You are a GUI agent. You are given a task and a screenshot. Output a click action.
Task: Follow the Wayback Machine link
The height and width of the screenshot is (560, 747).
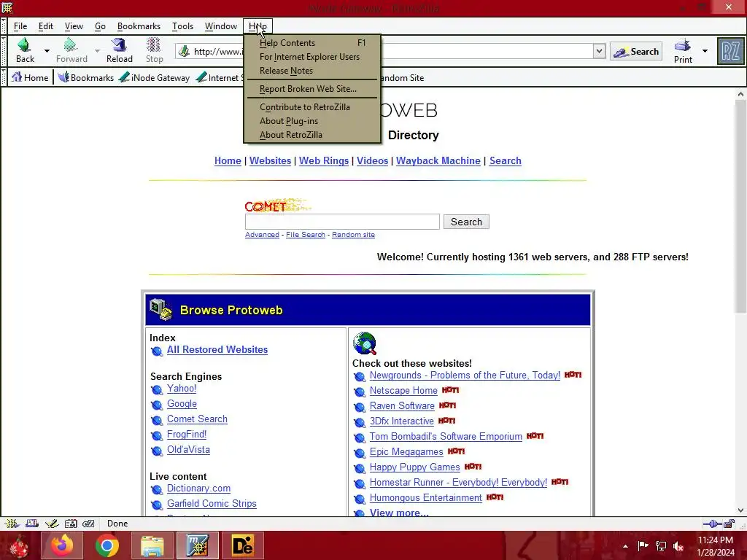point(438,161)
